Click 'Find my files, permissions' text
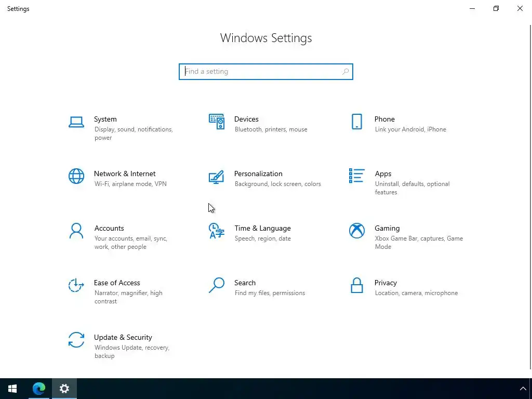The width and height of the screenshot is (532, 399). [270, 293]
